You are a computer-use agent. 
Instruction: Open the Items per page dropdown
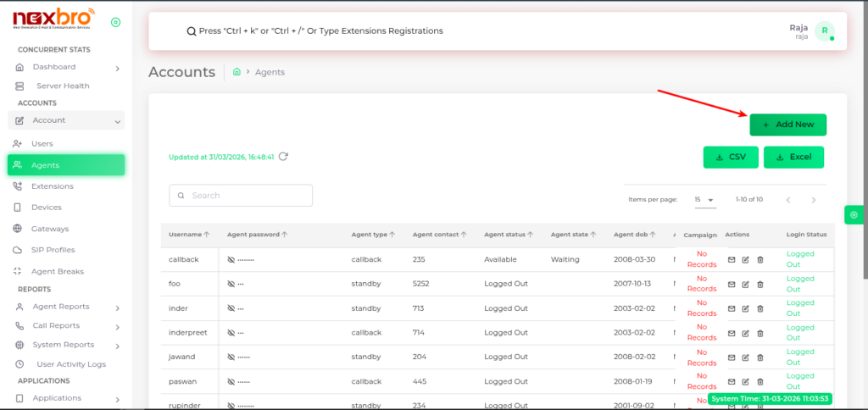point(704,200)
